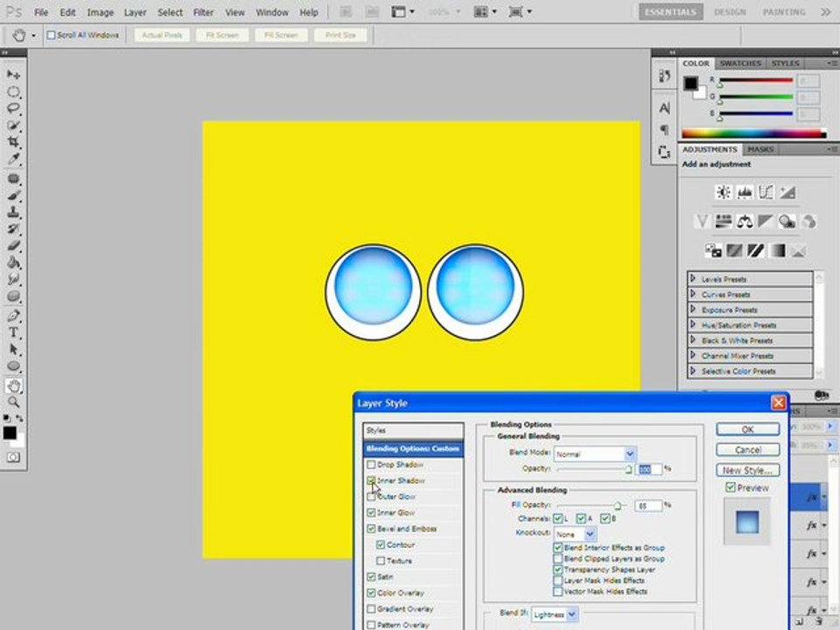
Task: Click the Actual Pixels button
Action: (163, 35)
